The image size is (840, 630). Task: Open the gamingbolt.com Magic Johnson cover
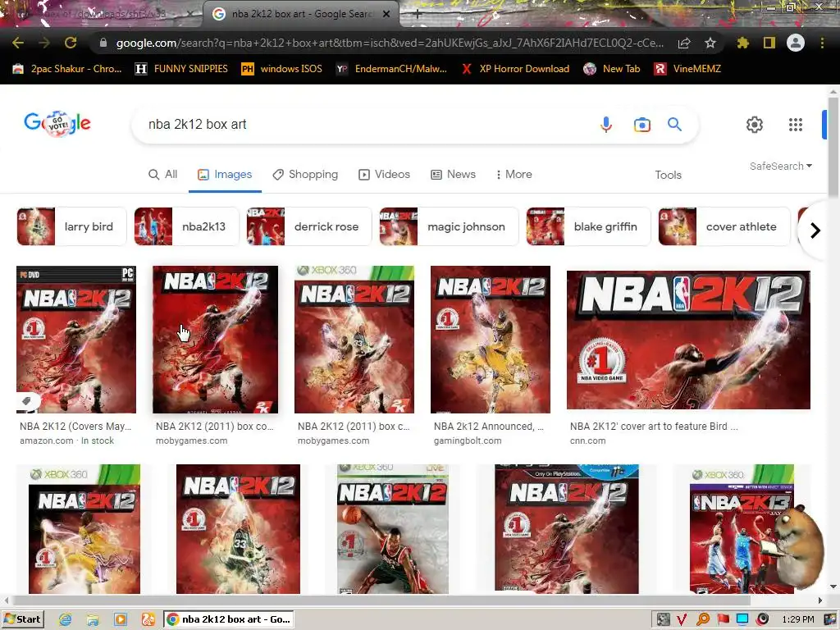pyautogui.click(x=491, y=340)
